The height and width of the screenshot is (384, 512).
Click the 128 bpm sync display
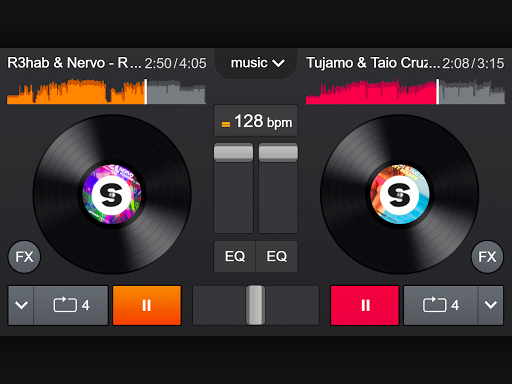coord(256,121)
